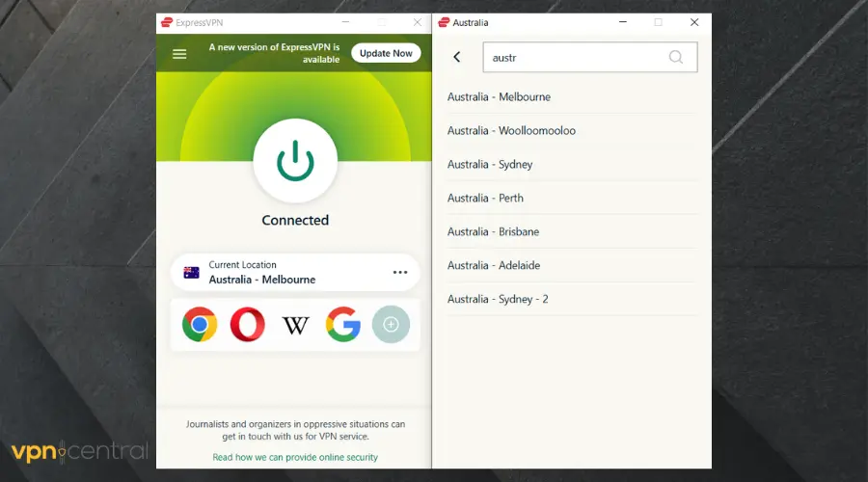This screenshot has width=868, height=482.
Task: Maximize the Australia window
Action: 658,22
